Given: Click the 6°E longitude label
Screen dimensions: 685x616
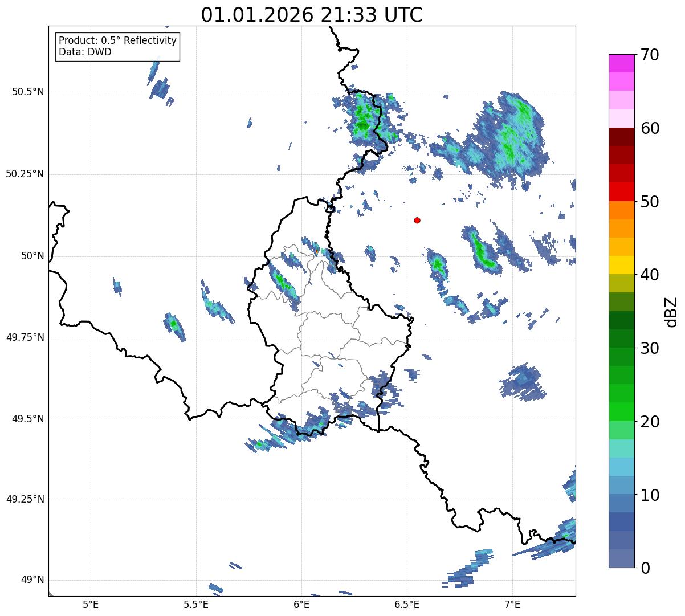Looking at the screenshot, I should click(x=301, y=604).
